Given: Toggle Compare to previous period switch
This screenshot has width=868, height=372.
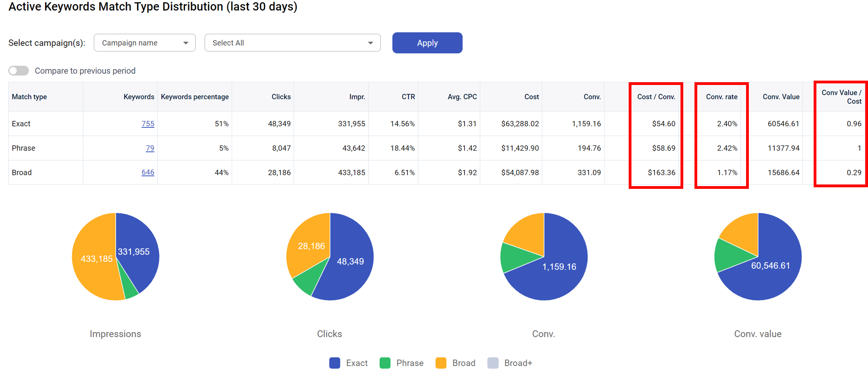Looking at the screenshot, I should 19,71.
